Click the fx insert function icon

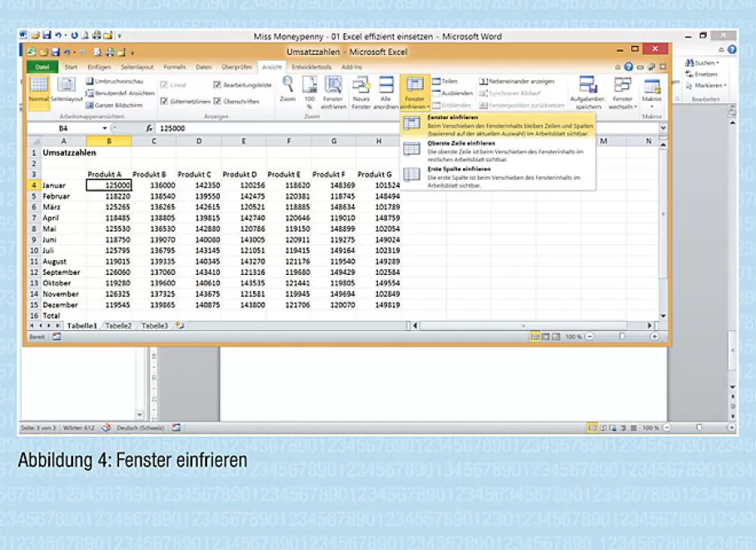click(x=149, y=128)
